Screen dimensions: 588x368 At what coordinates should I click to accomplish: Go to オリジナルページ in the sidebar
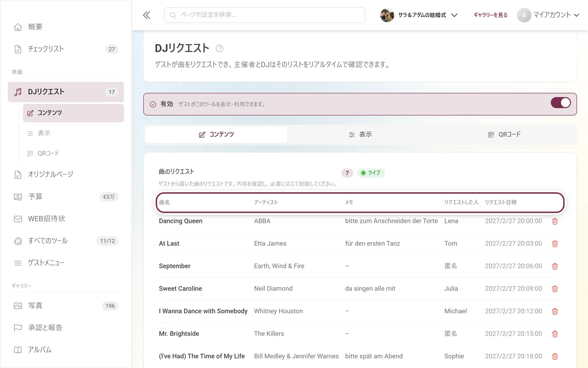click(66, 175)
